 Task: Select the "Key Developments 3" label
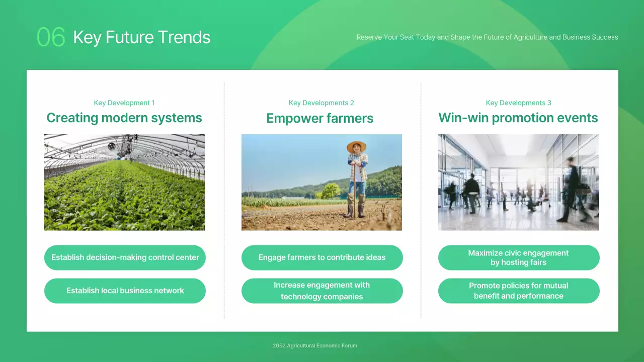click(518, 103)
